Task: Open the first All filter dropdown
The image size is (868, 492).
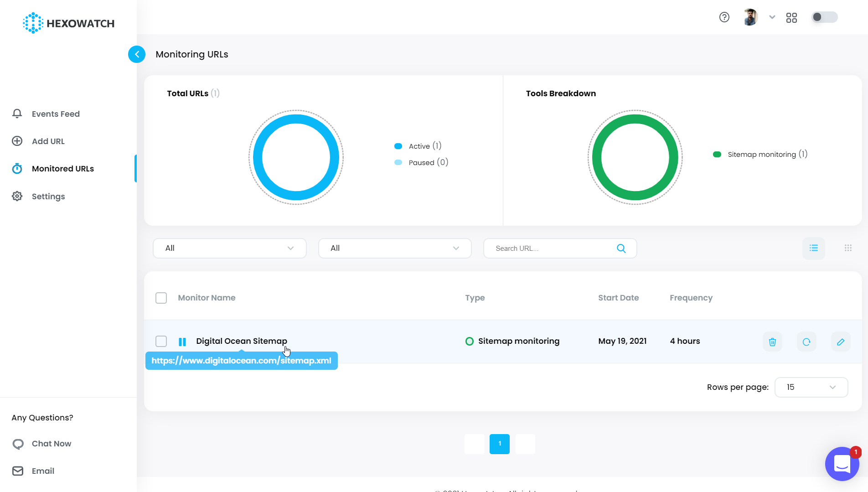Action: [x=230, y=248]
